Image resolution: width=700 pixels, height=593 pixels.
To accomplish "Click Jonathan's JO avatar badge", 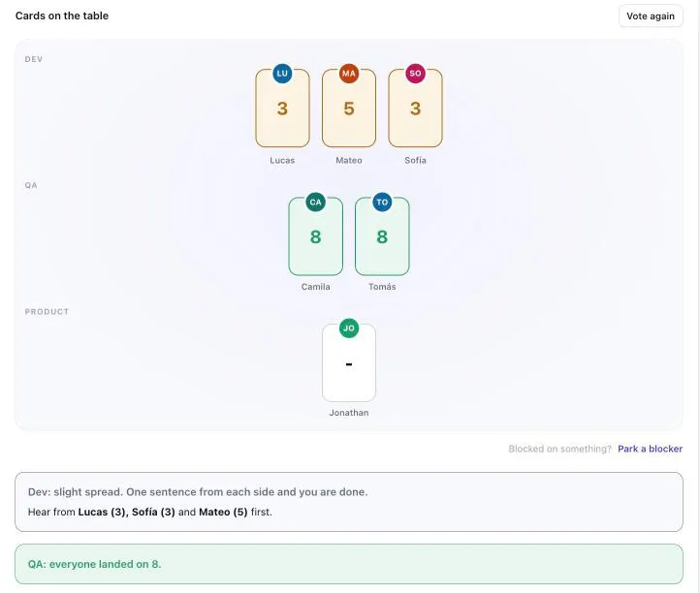I will tap(349, 328).
